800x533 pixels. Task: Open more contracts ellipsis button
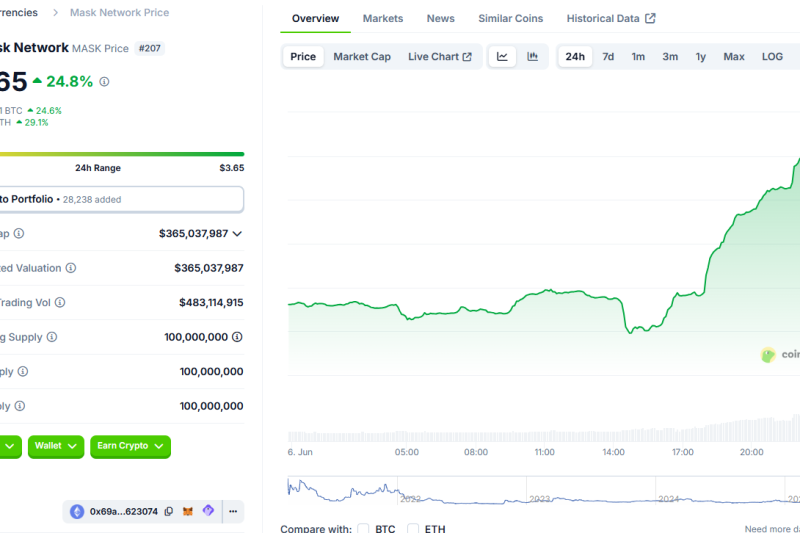[x=233, y=512]
